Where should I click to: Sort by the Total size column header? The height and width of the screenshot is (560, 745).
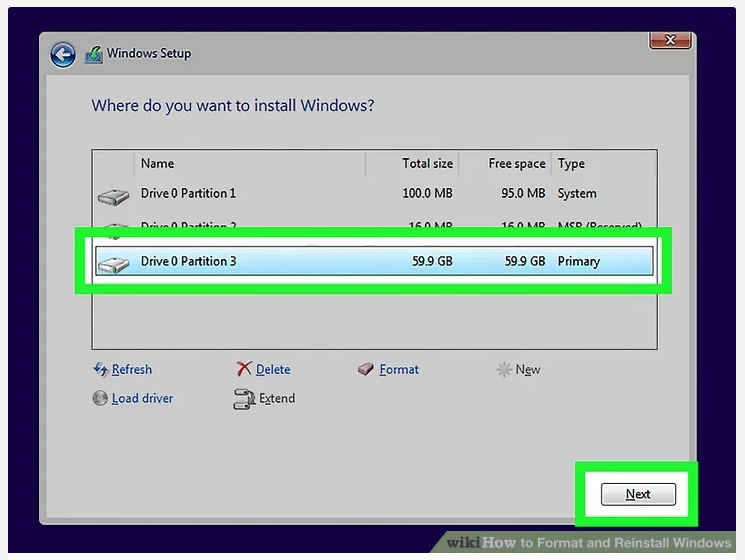(427, 164)
